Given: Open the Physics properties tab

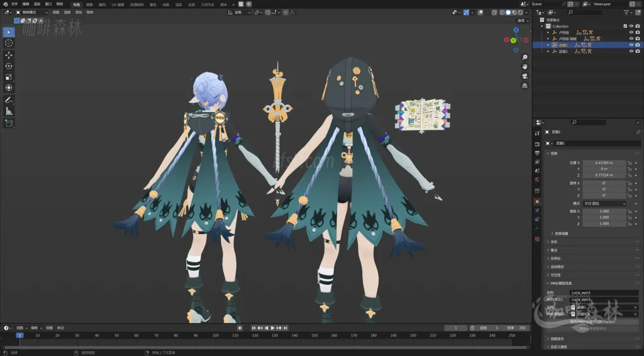Looking at the screenshot, I should click(537, 210).
